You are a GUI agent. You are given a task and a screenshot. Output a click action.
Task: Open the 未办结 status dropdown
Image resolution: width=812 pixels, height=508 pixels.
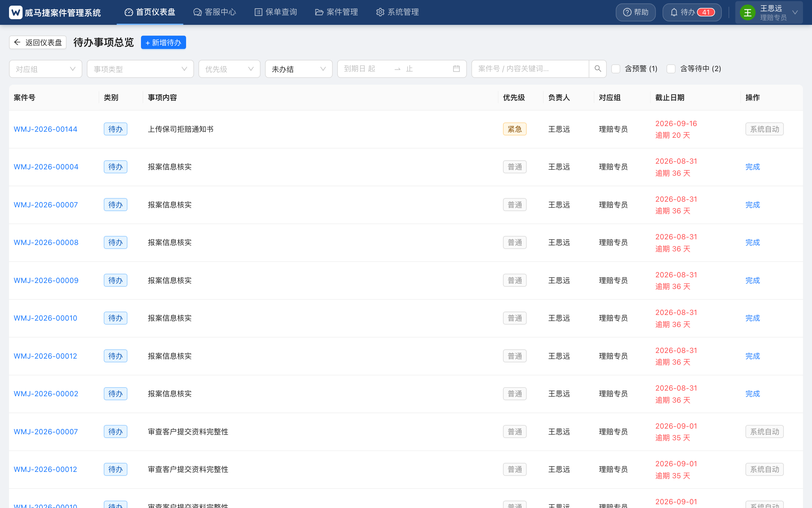298,69
